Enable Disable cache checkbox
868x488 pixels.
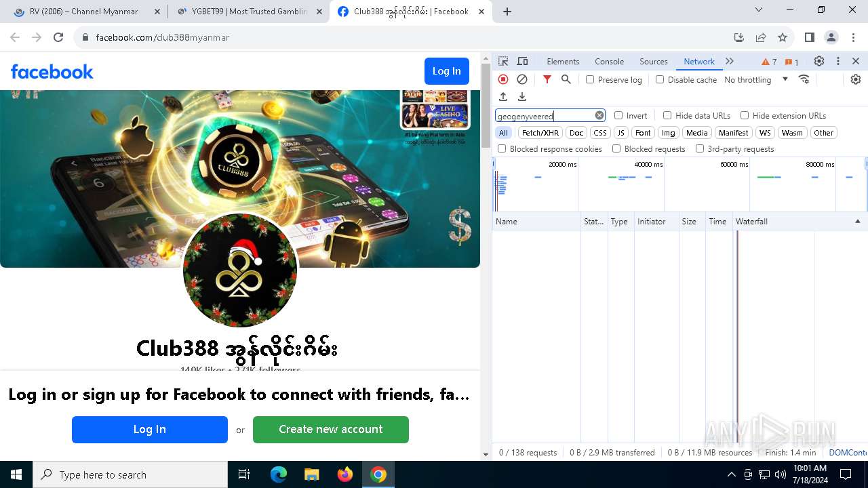(x=660, y=79)
